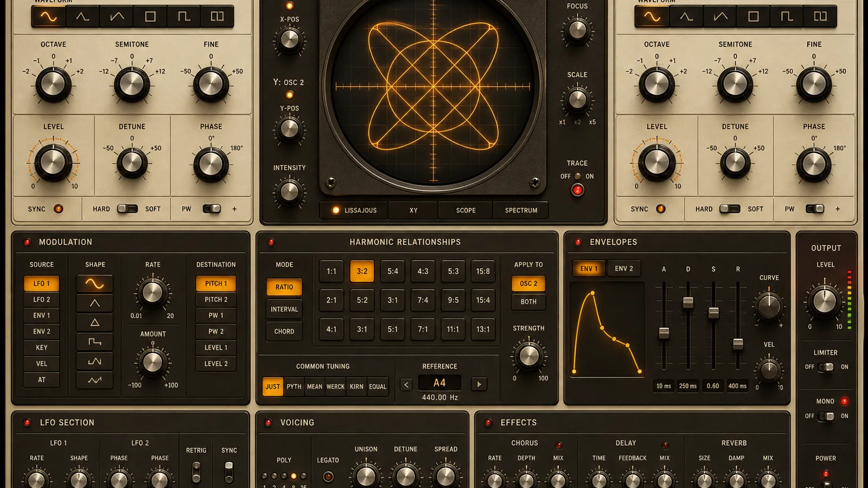Switch MONO mode on
The height and width of the screenshot is (488, 868).
coord(826,416)
